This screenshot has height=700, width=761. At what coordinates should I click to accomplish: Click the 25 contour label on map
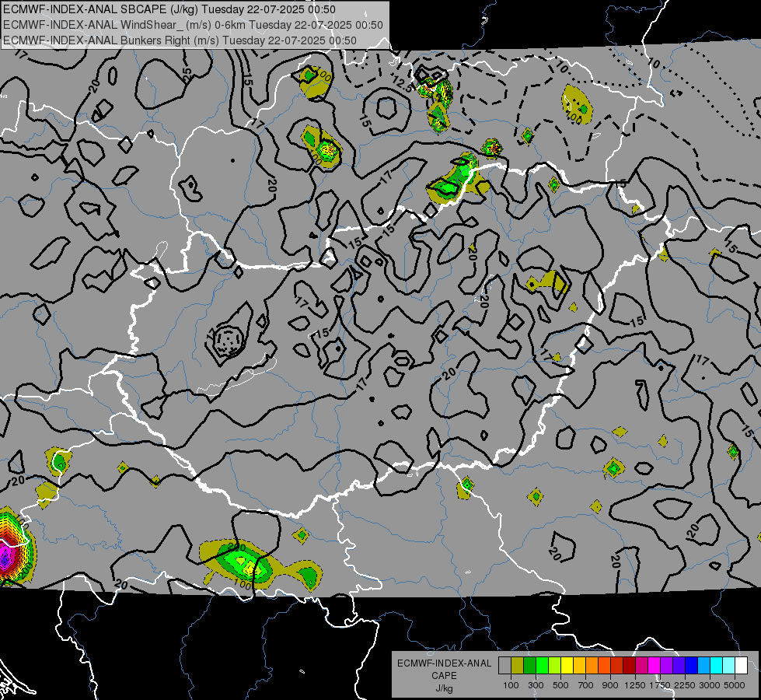point(188,74)
